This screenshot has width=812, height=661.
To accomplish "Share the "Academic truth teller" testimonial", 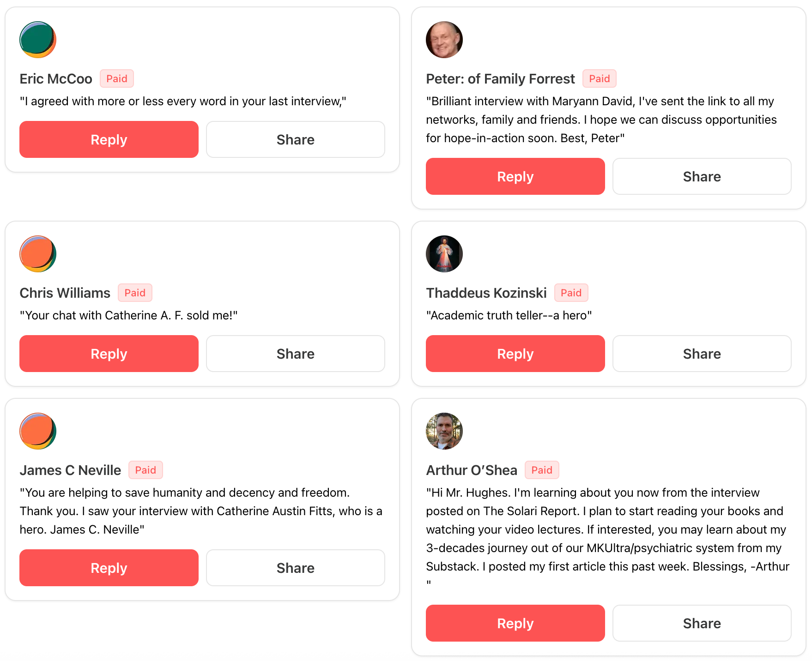I will click(702, 354).
